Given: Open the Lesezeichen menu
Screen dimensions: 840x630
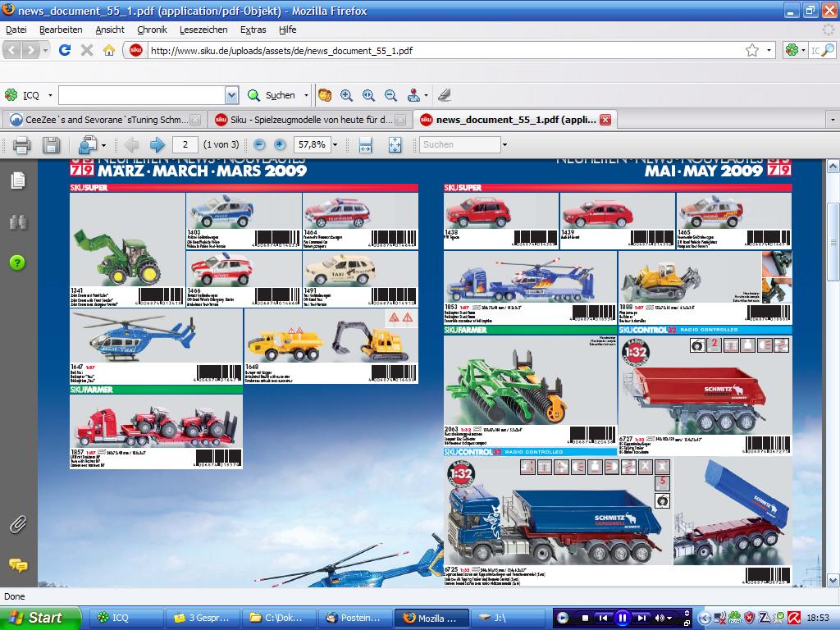Looking at the screenshot, I should coord(203,30).
